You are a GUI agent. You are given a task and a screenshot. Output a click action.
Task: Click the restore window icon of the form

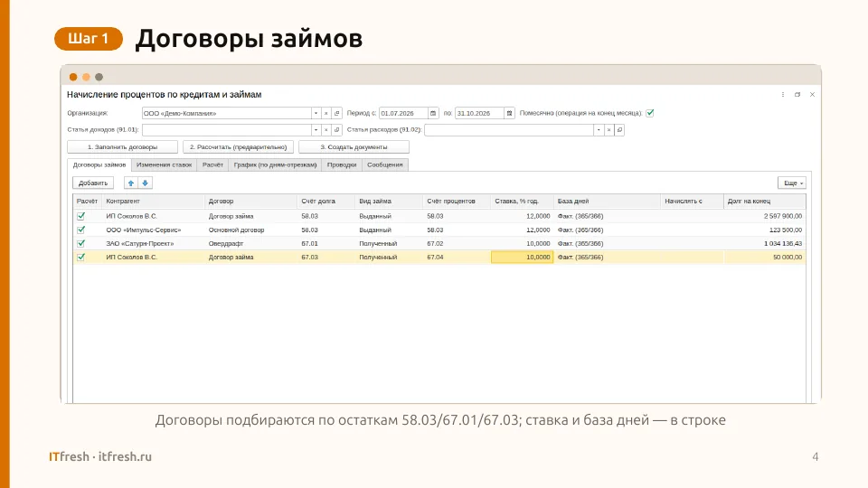(797, 95)
